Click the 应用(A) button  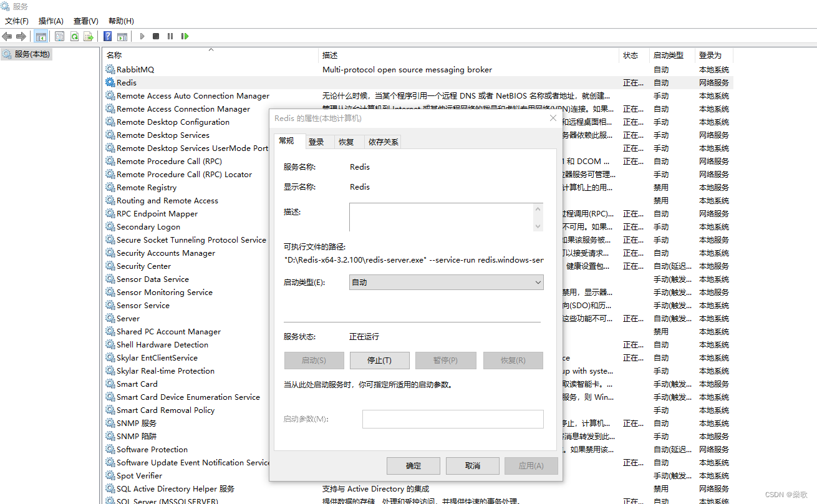[531, 466]
